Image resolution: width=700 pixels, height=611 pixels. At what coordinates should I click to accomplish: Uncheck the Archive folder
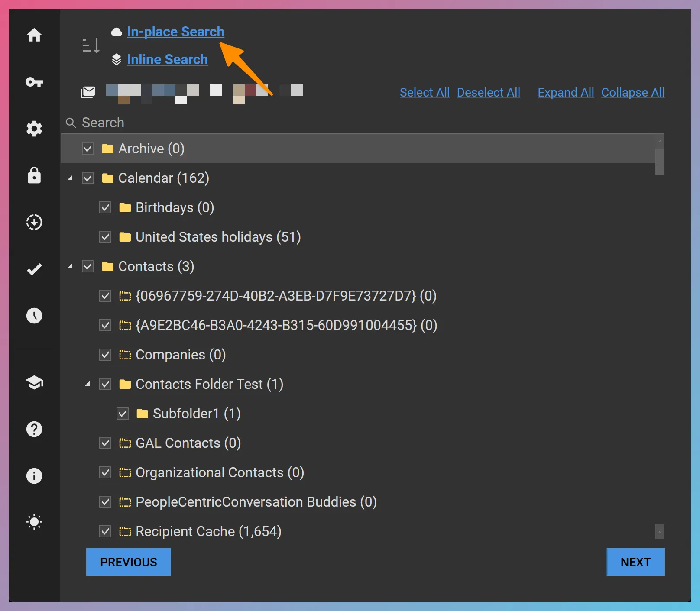pos(88,149)
